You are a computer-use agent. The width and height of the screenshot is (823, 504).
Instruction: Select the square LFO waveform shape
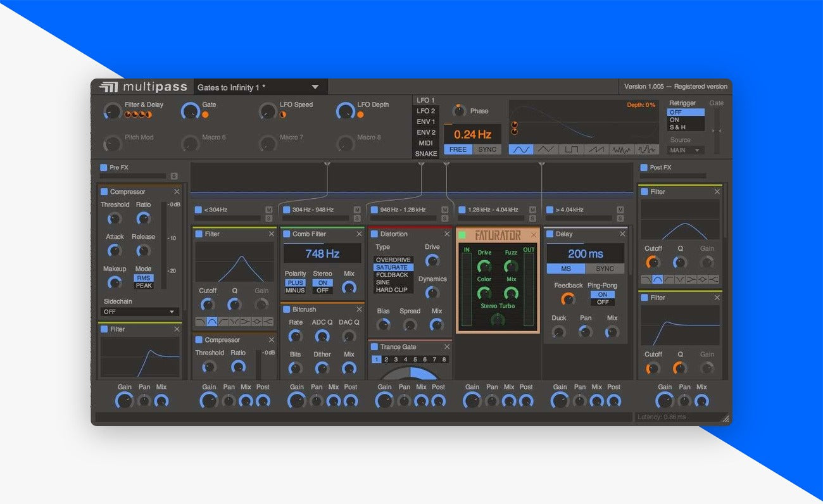[572, 150]
